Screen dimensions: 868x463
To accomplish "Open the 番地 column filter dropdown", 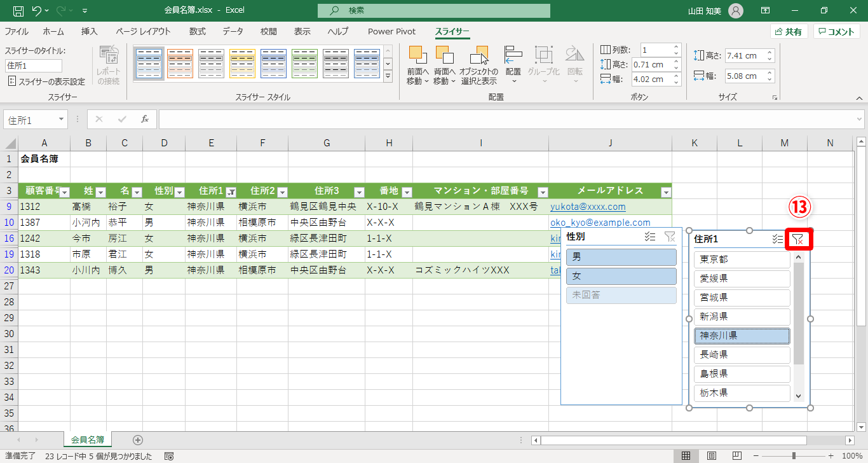I will 407,192.
